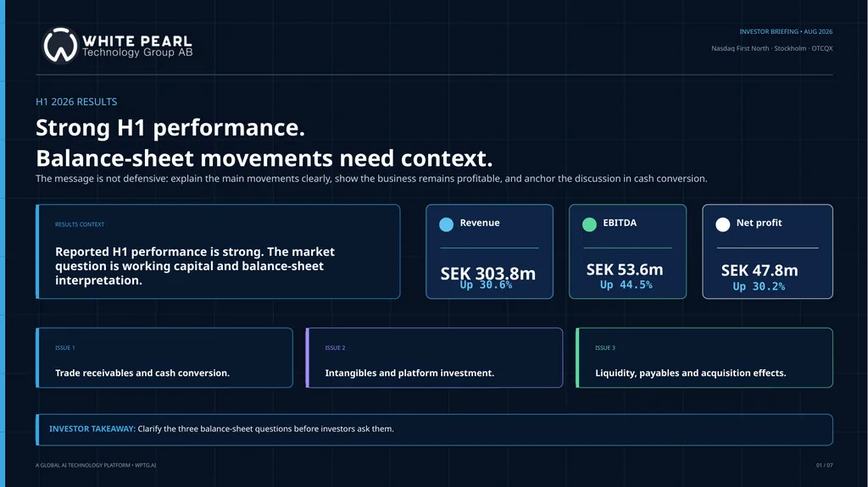Image resolution: width=868 pixels, height=487 pixels.
Task: Click the 'WHITE PEARL' company name
Action: click(137, 41)
